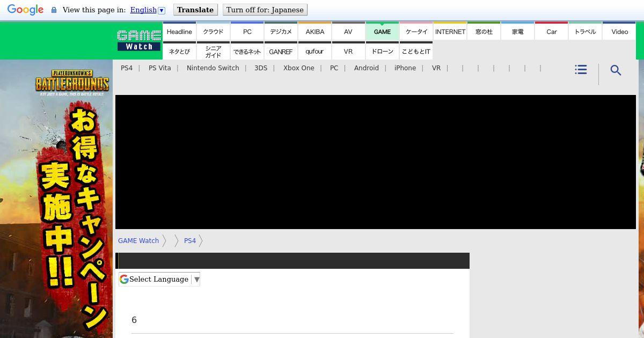Open the Car tab
The image size is (644, 338).
click(551, 31)
